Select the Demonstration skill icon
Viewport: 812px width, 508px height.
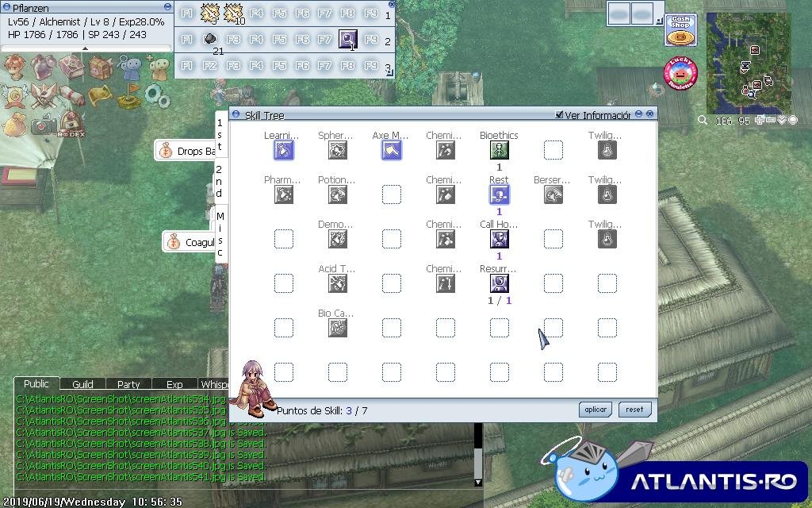tap(338, 240)
